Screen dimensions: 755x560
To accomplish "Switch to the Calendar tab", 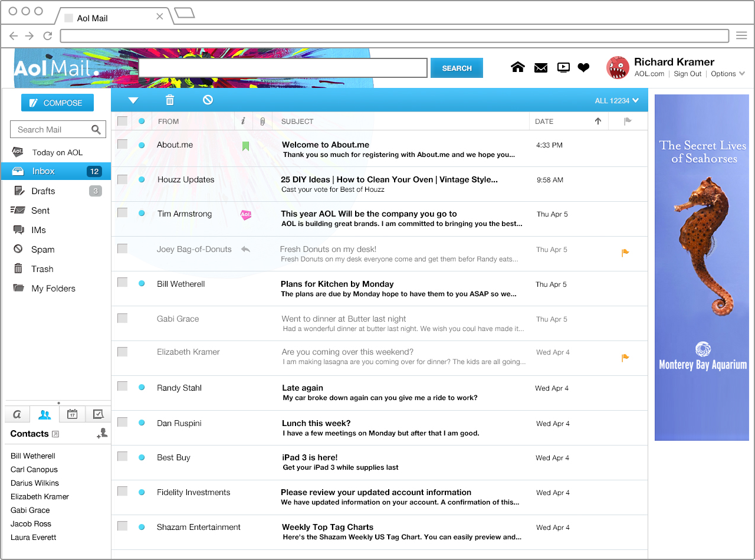I will pyautogui.click(x=72, y=414).
